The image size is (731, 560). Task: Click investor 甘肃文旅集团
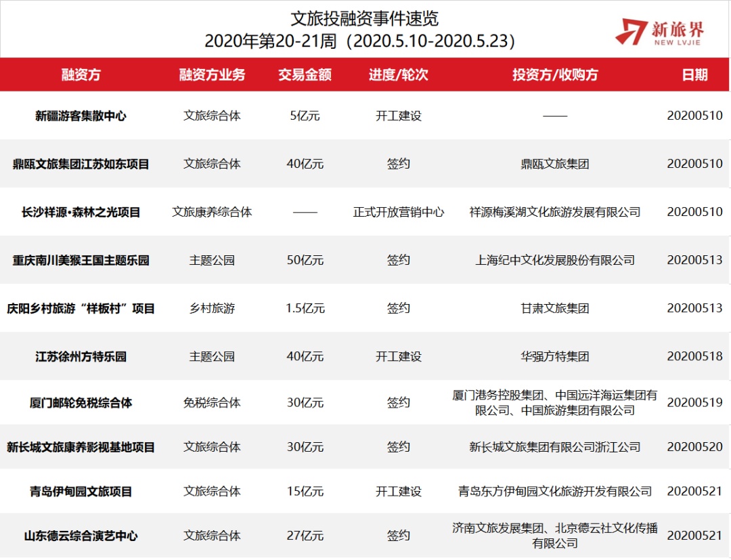point(555,308)
